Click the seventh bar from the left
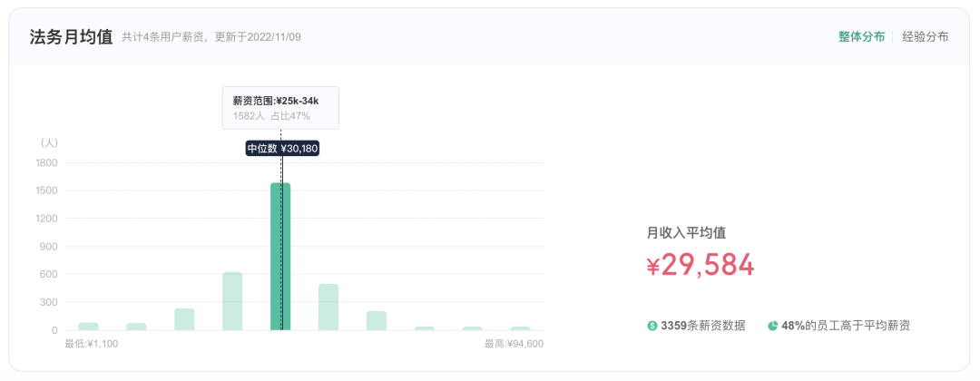The width and height of the screenshot is (980, 381). tap(377, 320)
